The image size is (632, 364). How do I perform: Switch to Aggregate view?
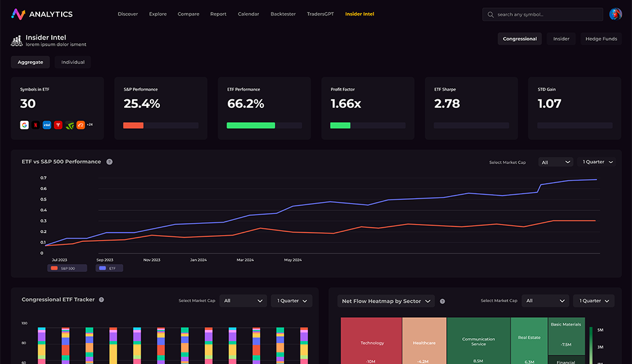click(30, 62)
